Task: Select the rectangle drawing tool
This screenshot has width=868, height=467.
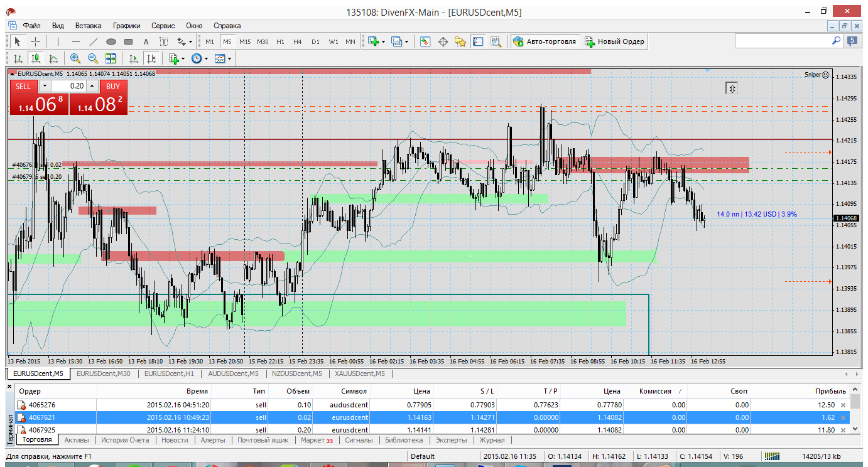Action: point(129,41)
